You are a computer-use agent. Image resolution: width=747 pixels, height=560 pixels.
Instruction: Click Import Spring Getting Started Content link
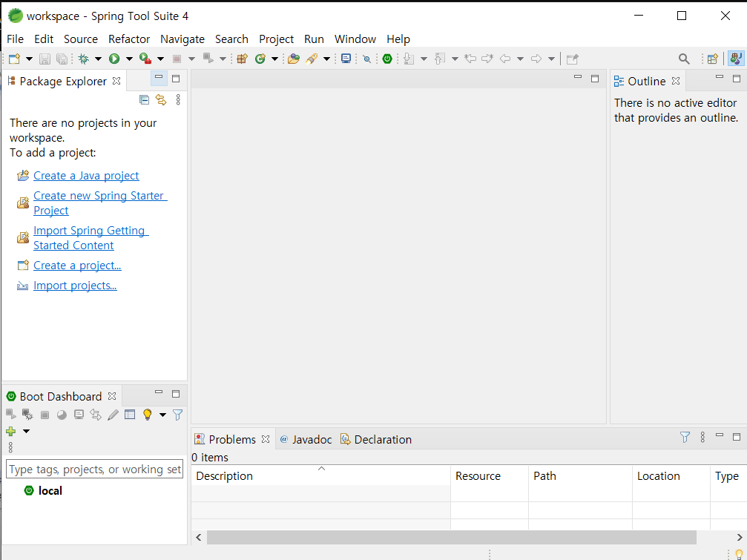pos(91,237)
